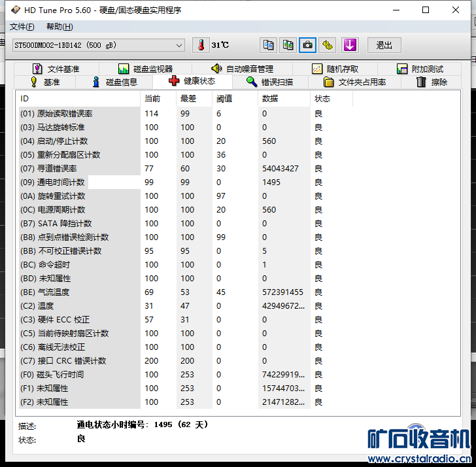Switch to the 文件基准 tab
476x467 pixels.
56,69
